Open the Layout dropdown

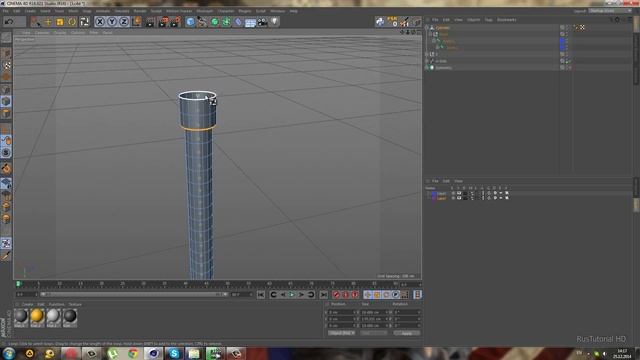click(x=610, y=11)
